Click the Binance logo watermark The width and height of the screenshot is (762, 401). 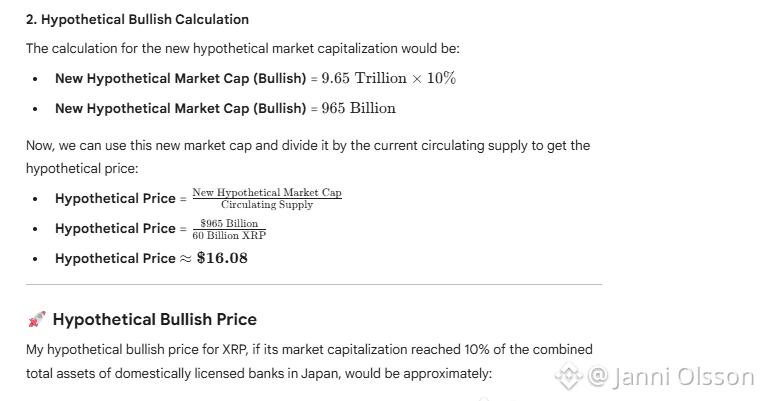tap(569, 378)
